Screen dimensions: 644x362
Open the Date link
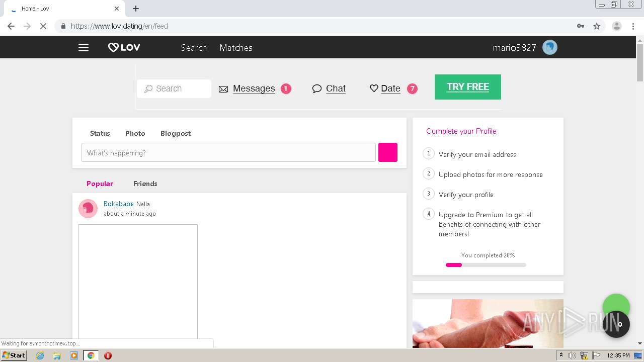tap(390, 88)
